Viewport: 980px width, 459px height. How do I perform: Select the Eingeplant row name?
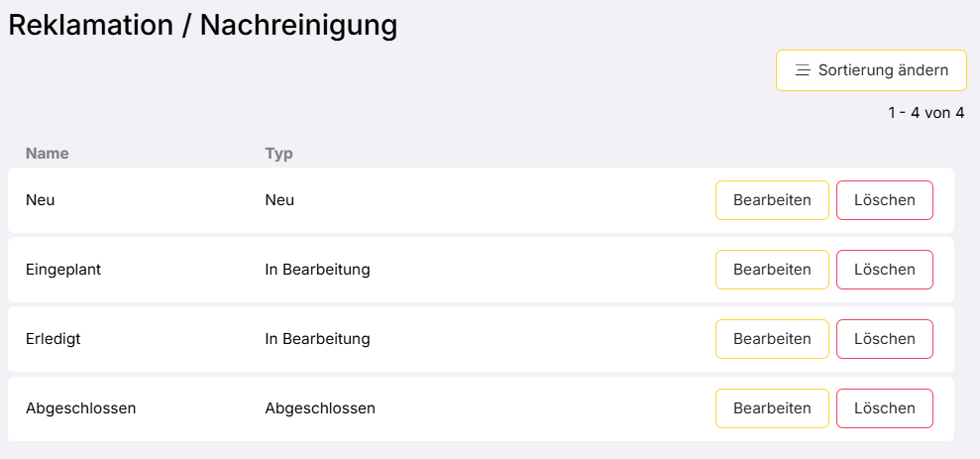pos(63,270)
